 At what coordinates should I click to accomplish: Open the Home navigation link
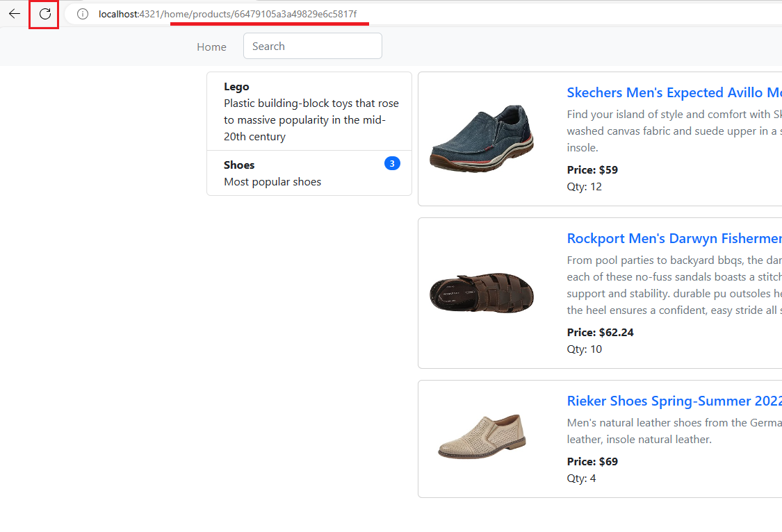(211, 47)
